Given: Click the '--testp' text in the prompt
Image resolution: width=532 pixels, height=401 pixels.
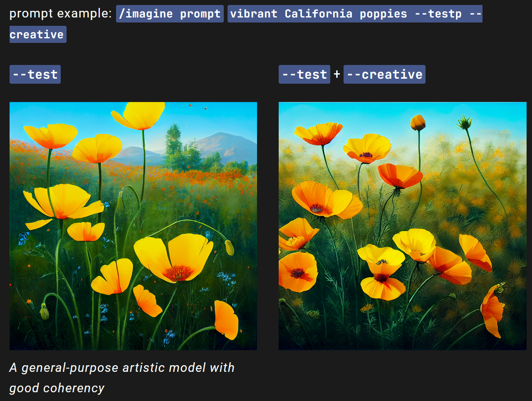Looking at the screenshot, I should point(438,14).
